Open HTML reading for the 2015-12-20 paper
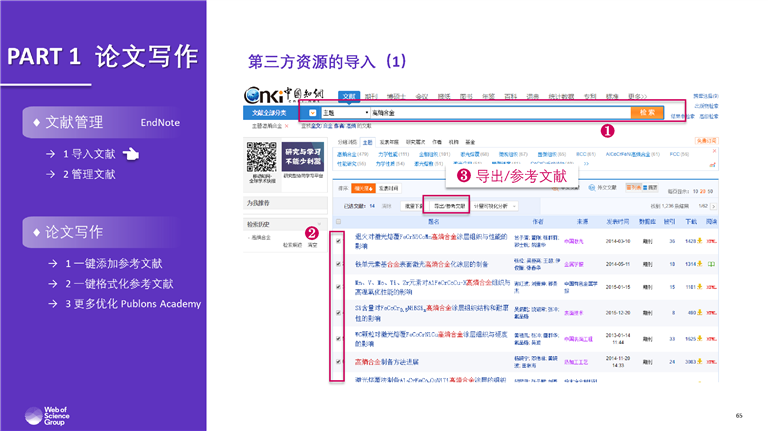 [x=712, y=313]
